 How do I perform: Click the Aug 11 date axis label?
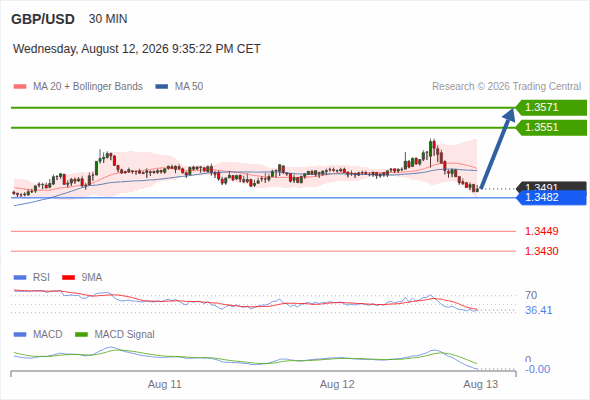pos(165,384)
